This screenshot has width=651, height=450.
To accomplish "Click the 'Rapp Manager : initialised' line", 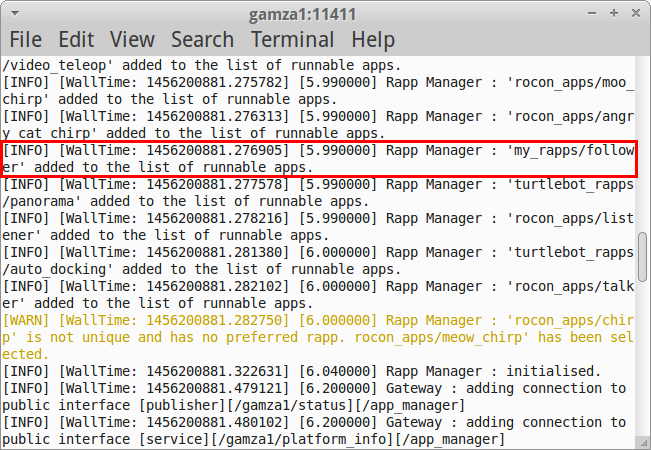I will [x=300, y=371].
